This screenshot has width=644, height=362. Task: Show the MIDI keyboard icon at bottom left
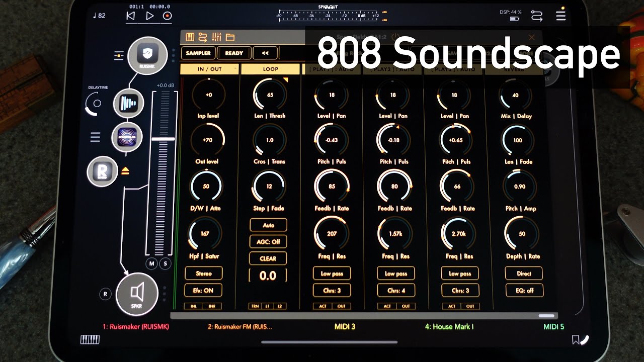(x=90, y=340)
